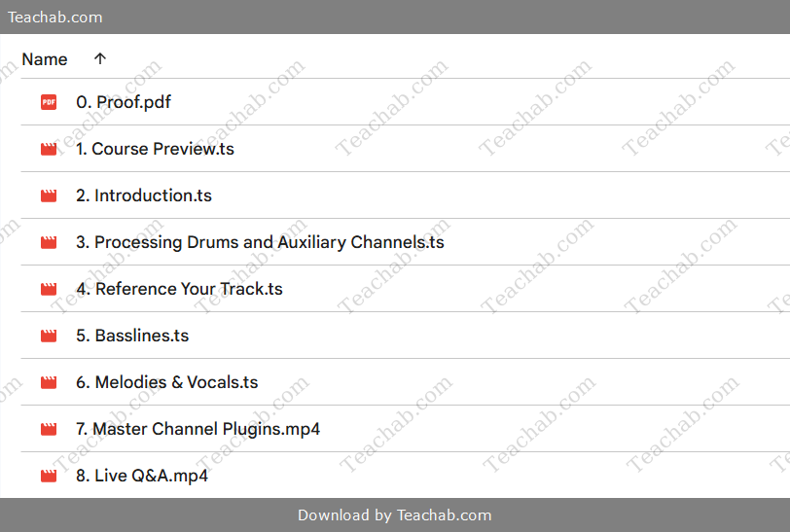Open the 5. Basslines.ts file
This screenshot has width=790, height=532.
point(132,336)
